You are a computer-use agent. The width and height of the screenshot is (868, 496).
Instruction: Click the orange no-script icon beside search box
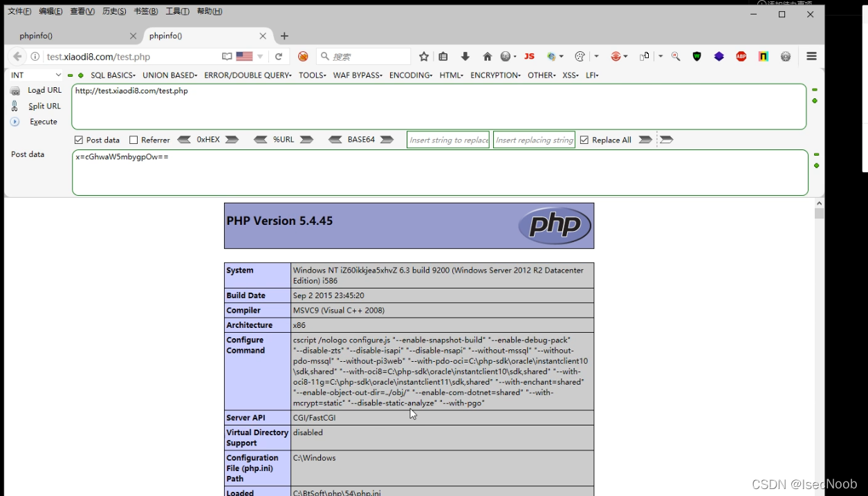click(x=303, y=57)
